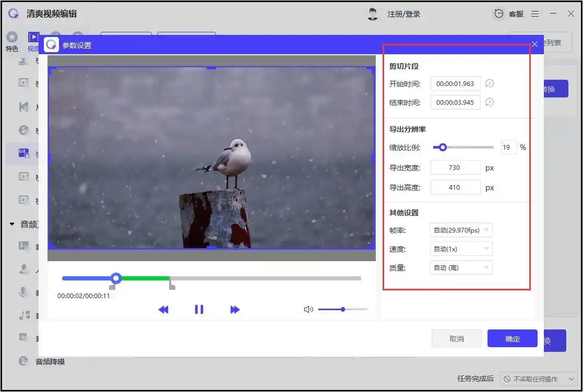Click the 清爽视频编辑 app logo
This screenshot has width=583, height=392.
click(14, 14)
